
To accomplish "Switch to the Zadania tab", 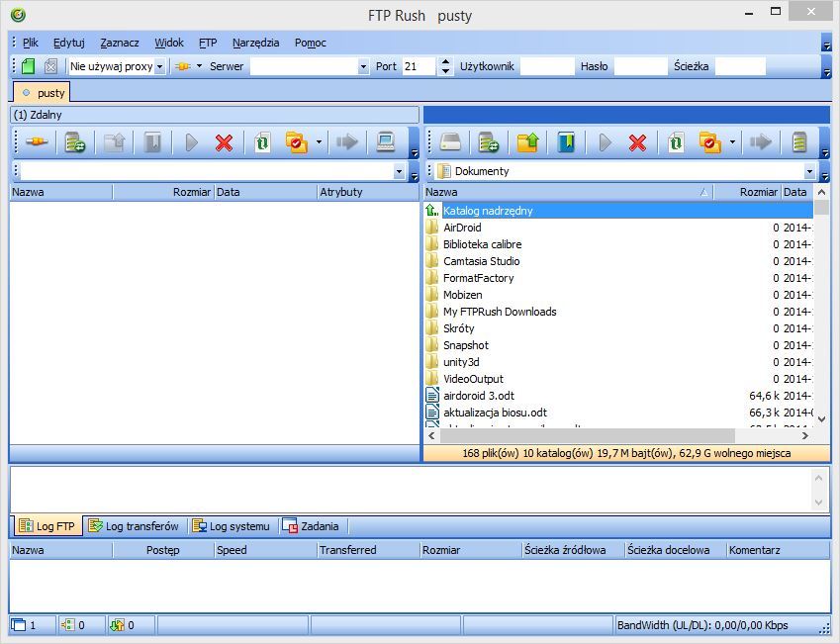I will (x=312, y=526).
